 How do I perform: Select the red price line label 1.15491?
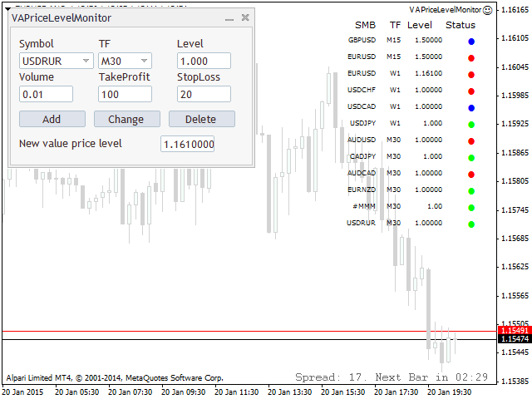coord(515,330)
